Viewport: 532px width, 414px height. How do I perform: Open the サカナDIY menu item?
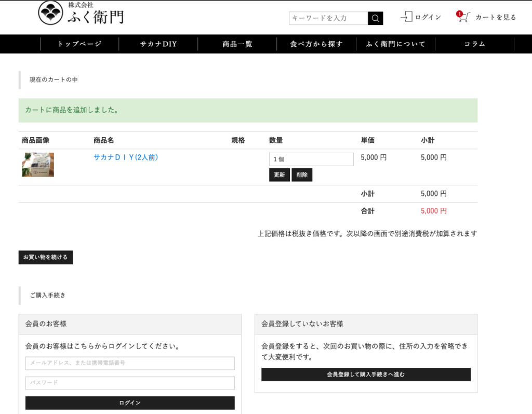[x=158, y=44]
